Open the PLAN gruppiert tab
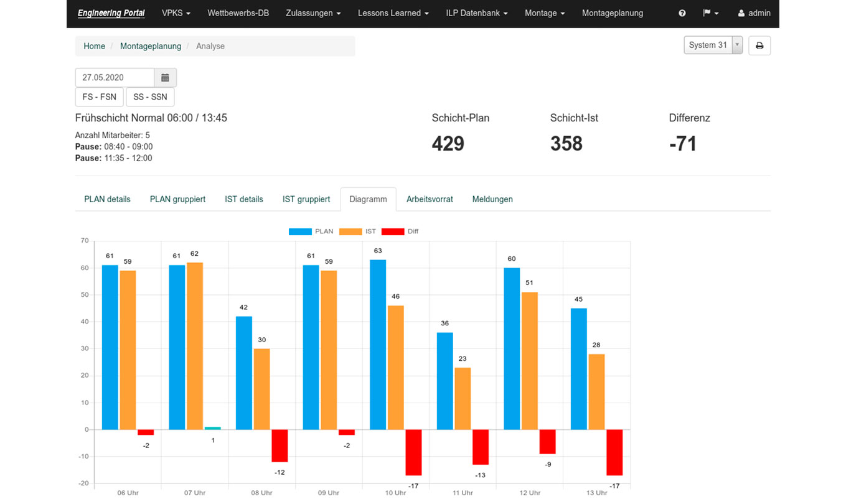846x504 pixels. click(x=177, y=199)
